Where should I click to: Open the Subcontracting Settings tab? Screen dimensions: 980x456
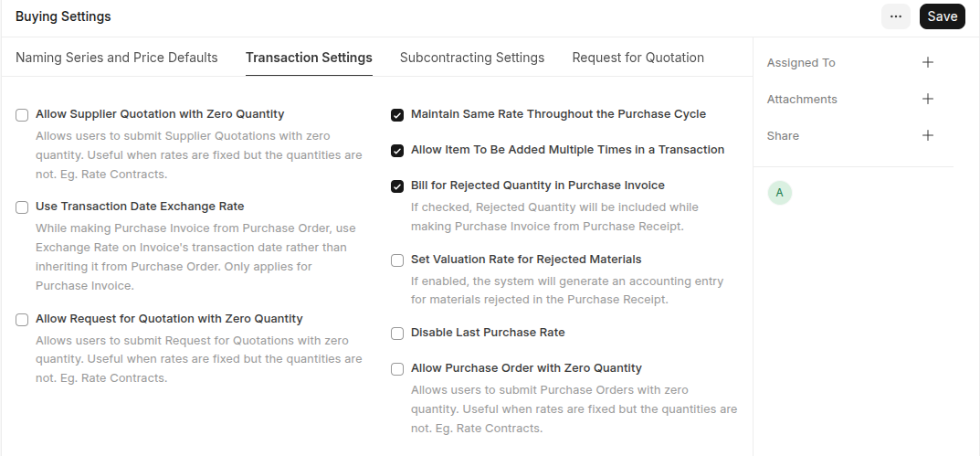[472, 58]
